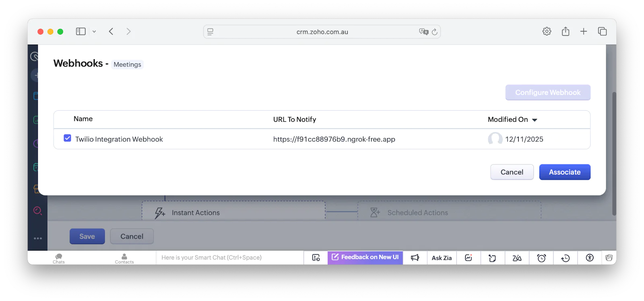This screenshot has width=644, height=301.
Task: Click the Instant Actions label
Action: pos(196,213)
